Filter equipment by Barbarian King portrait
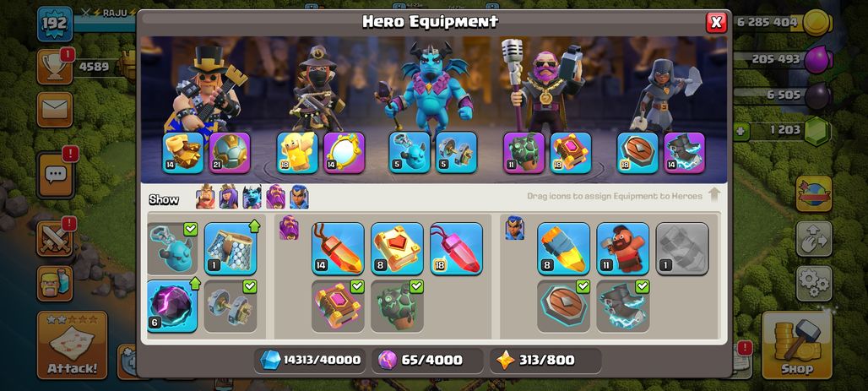 point(205,197)
